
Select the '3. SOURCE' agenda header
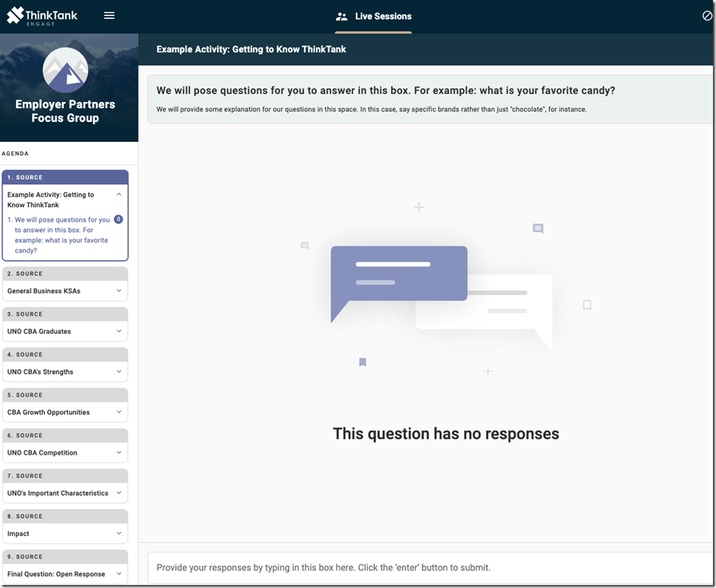pyautogui.click(x=66, y=314)
